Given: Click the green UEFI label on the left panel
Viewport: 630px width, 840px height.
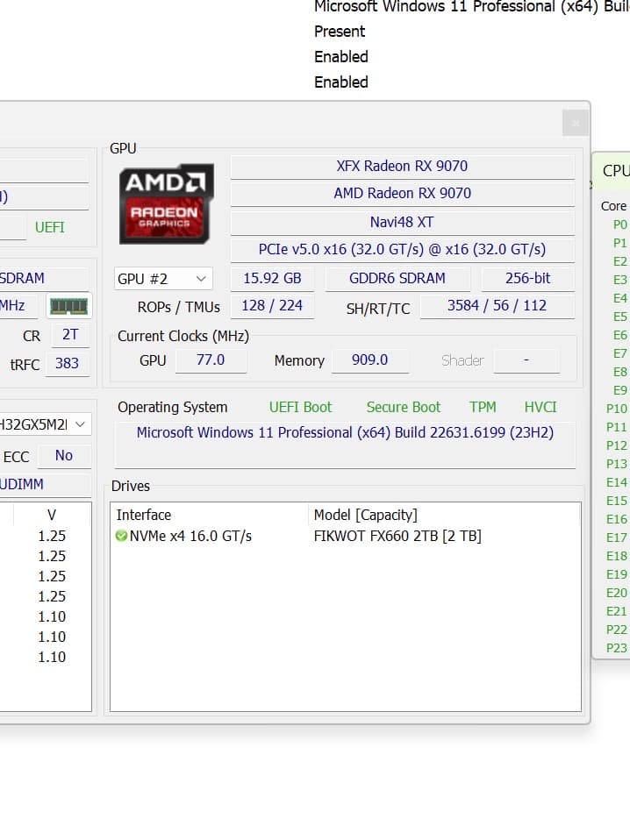Looking at the screenshot, I should pos(50,228).
